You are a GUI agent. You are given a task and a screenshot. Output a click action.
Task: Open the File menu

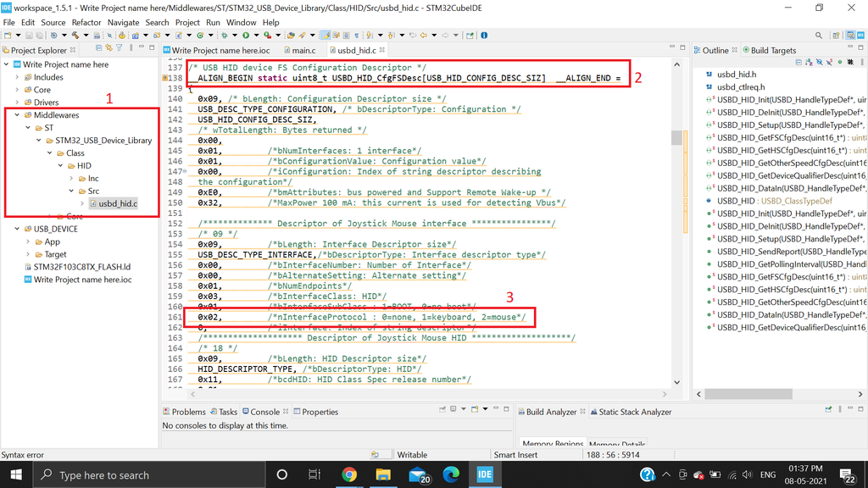tap(8, 23)
